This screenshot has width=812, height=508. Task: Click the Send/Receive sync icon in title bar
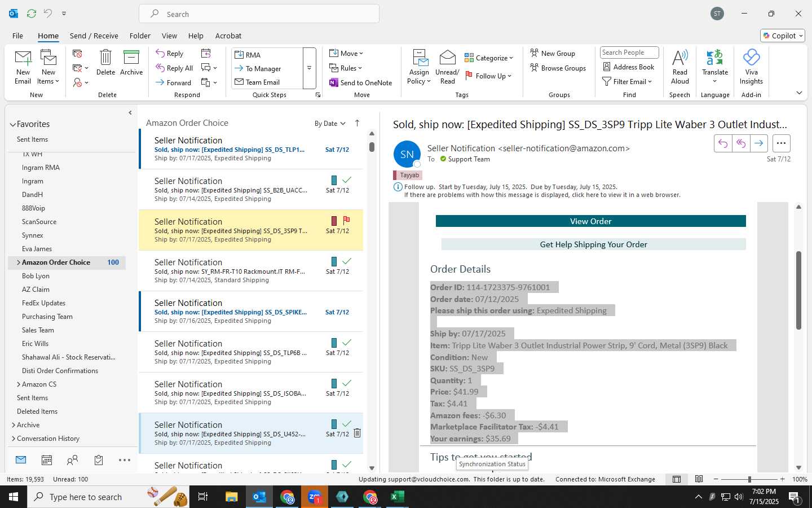tap(32, 14)
